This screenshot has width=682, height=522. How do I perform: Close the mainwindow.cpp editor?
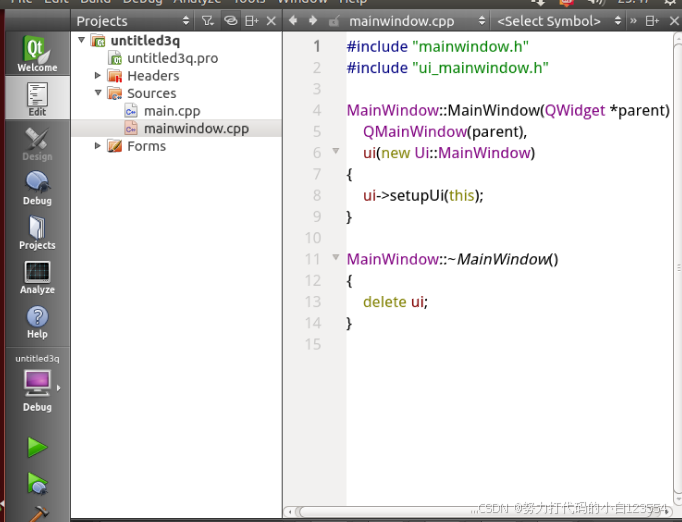coord(674,21)
